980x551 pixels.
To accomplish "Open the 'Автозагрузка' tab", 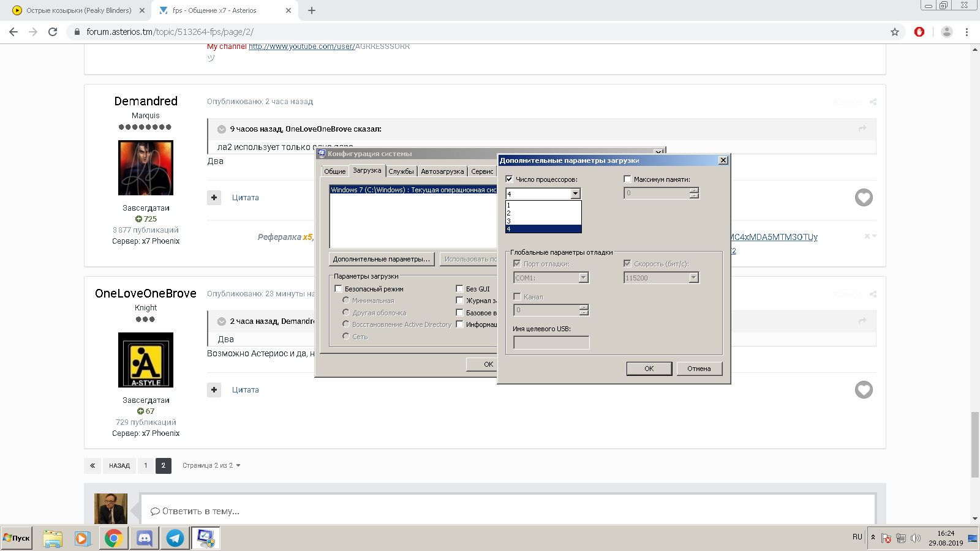I will (442, 171).
